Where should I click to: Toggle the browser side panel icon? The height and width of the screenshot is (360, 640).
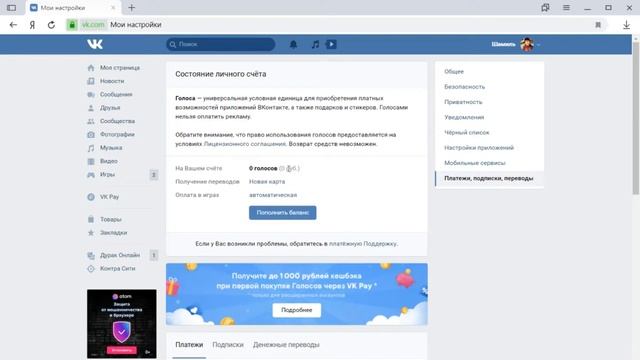coord(11,8)
